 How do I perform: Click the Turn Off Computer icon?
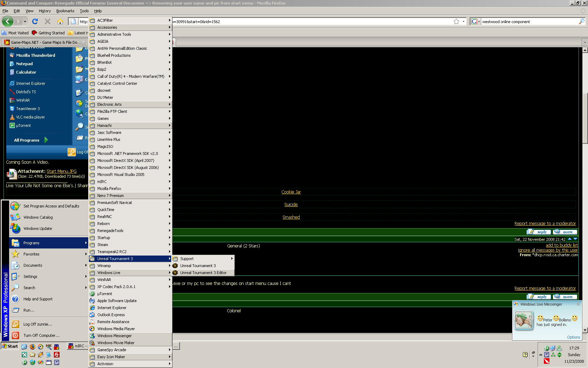(15, 335)
